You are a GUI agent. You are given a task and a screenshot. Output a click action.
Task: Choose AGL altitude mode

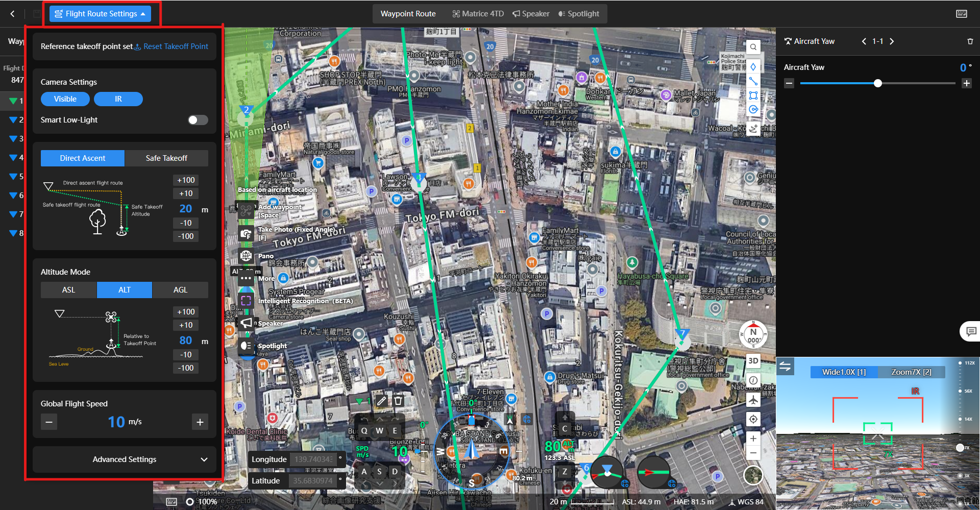pyautogui.click(x=180, y=290)
